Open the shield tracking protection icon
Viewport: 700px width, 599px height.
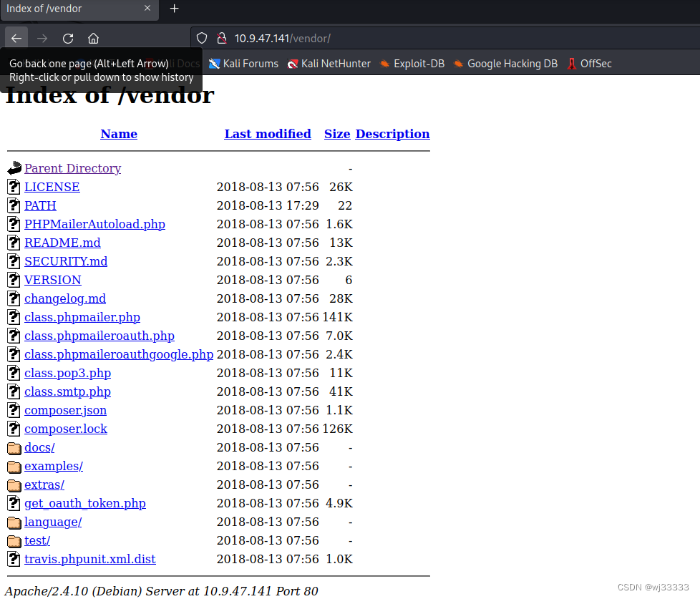point(202,39)
